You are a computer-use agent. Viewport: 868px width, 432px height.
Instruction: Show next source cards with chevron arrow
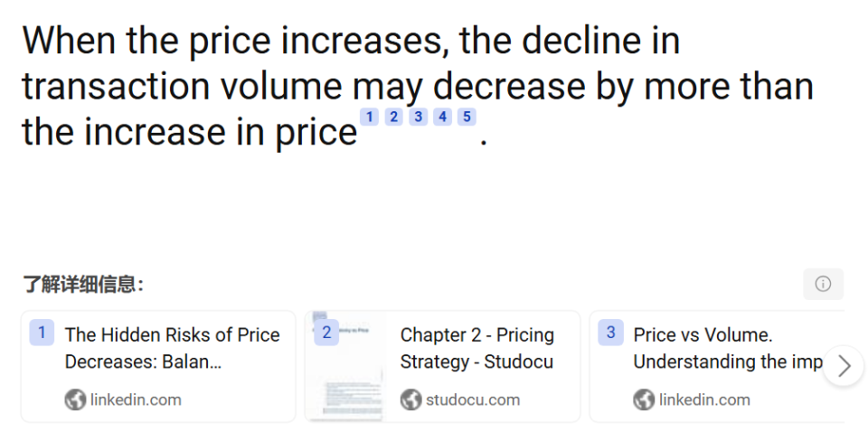844,366
